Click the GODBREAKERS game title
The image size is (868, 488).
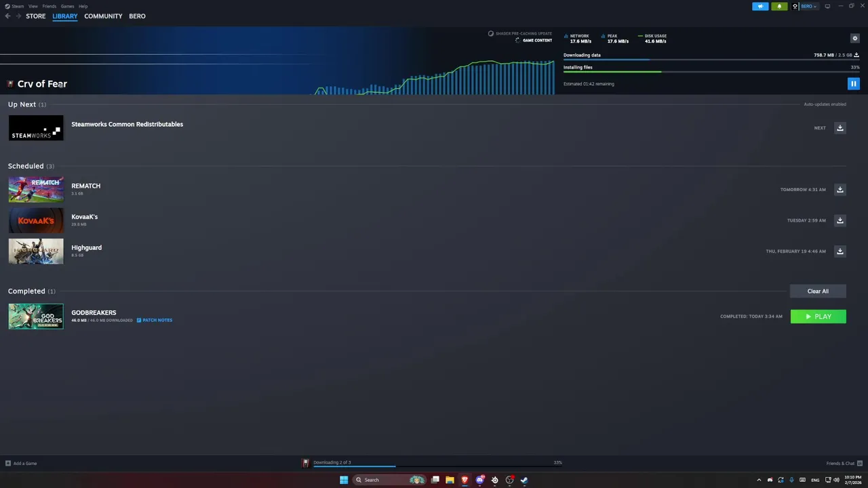[x=94, y=312]
